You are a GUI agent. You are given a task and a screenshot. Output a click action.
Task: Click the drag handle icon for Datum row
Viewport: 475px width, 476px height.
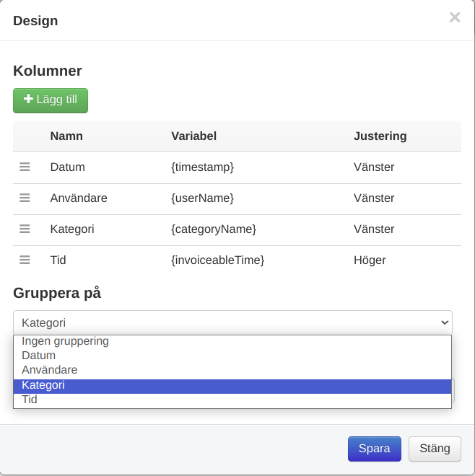coord(25,167)
